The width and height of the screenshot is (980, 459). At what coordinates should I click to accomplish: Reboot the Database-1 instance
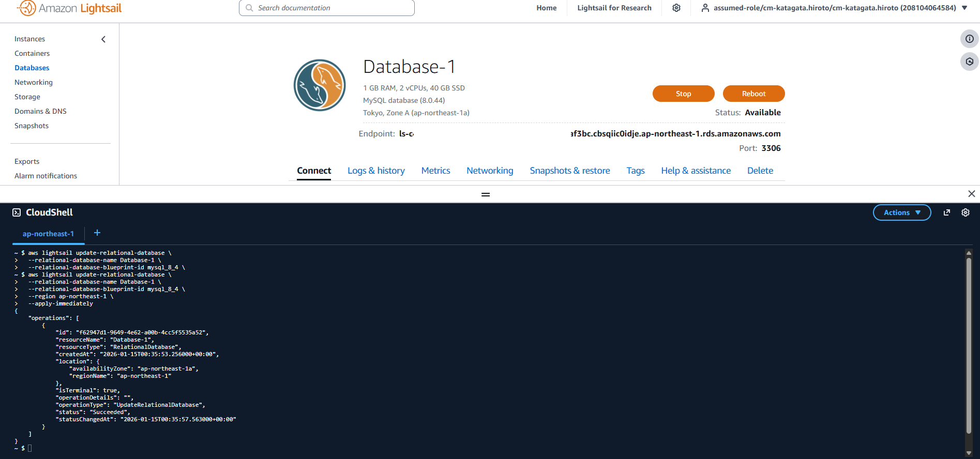pyautogui.click(x=754, y=94)
